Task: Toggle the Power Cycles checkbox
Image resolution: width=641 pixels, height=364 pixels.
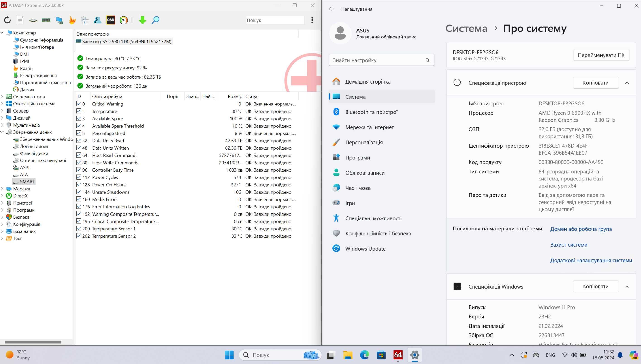Action: pos(79,177)
